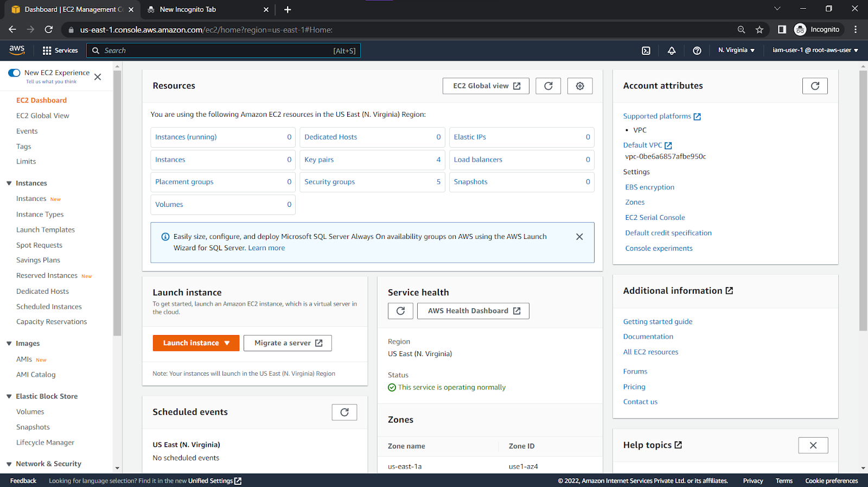Collapse the Images sidebar section
This screenshot has width=868, height=487.
click(x=9, y=344)
